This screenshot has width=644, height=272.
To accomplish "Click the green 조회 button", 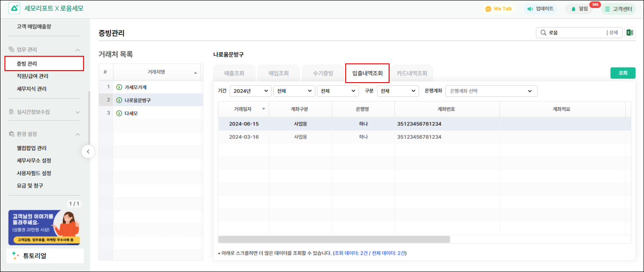I will tap(623, 73).
